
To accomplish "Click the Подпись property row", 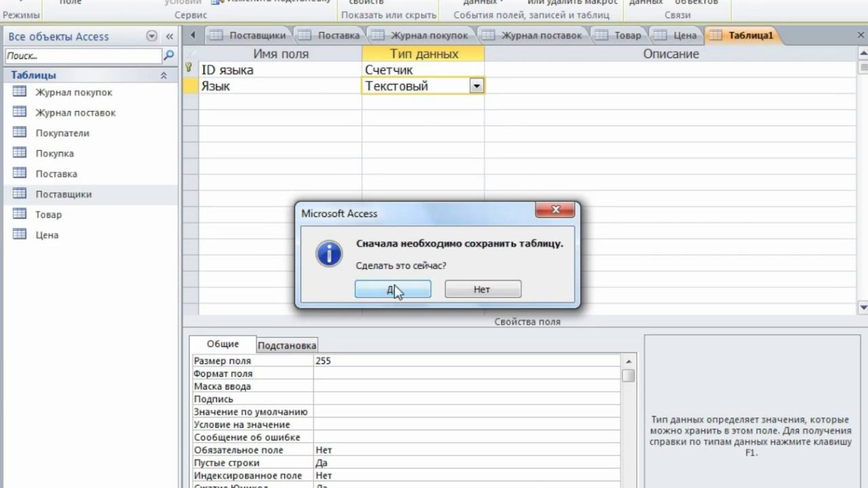I will click(x=406, y=399).
